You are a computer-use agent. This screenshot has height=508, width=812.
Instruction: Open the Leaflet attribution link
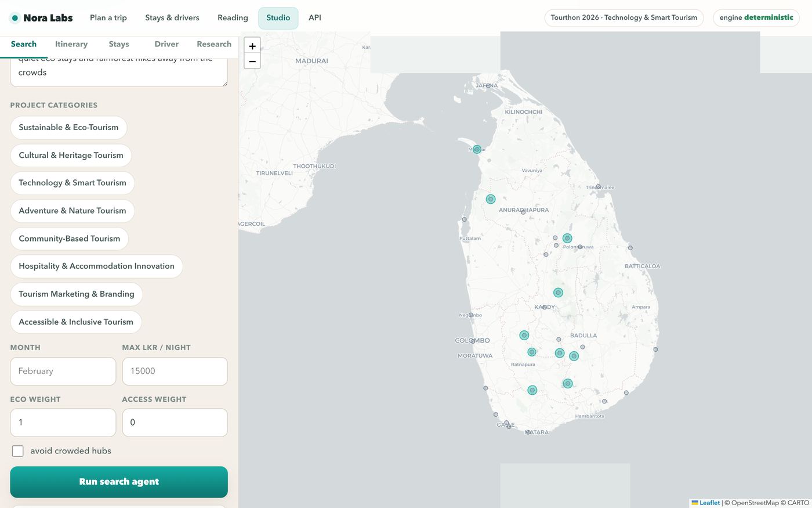click(x=706, y=503)
